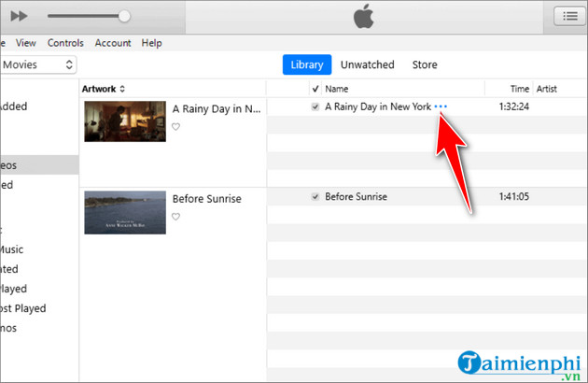Switch to the Store tab
The height and width of the screenshot is (383, 588).
pos(425,64)
